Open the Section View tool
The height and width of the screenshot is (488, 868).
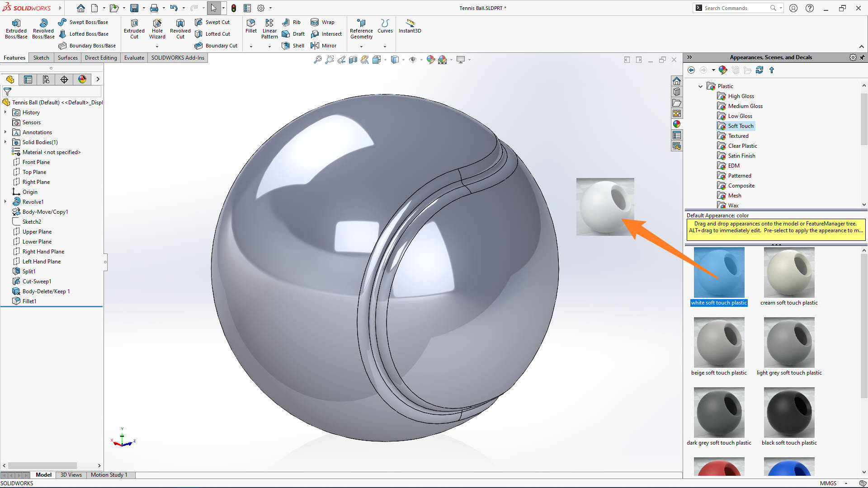pyautogui.click(x=353, y=60)
